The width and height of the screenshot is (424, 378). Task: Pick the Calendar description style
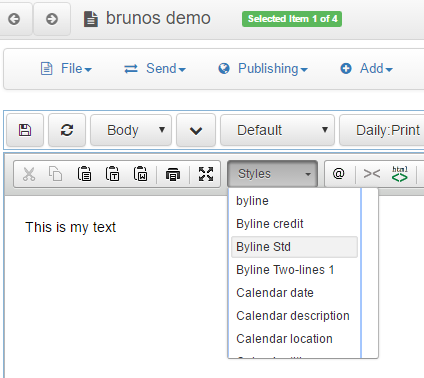click(x=294, y=316)
